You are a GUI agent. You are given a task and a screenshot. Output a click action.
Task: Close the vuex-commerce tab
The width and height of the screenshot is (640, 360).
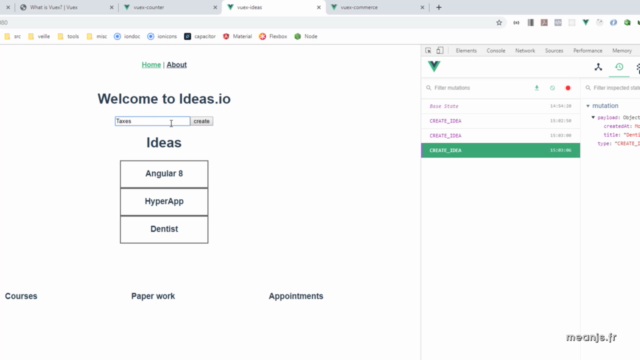(x=422, y=7)
